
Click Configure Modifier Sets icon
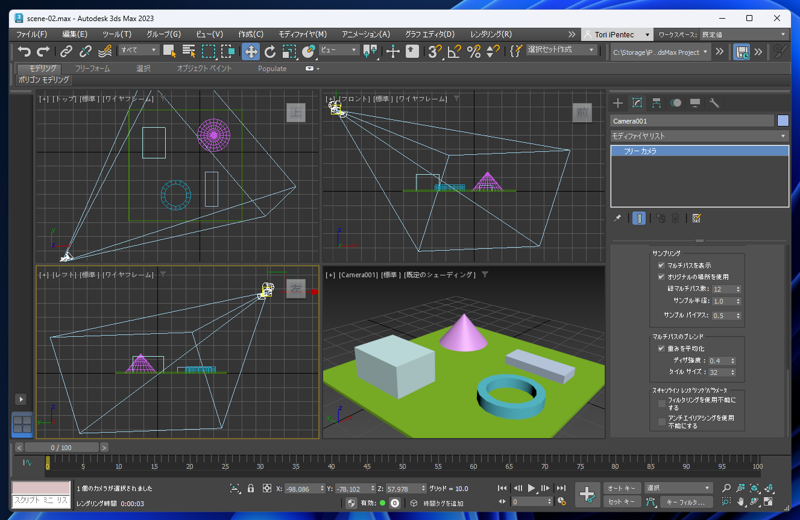696,218
